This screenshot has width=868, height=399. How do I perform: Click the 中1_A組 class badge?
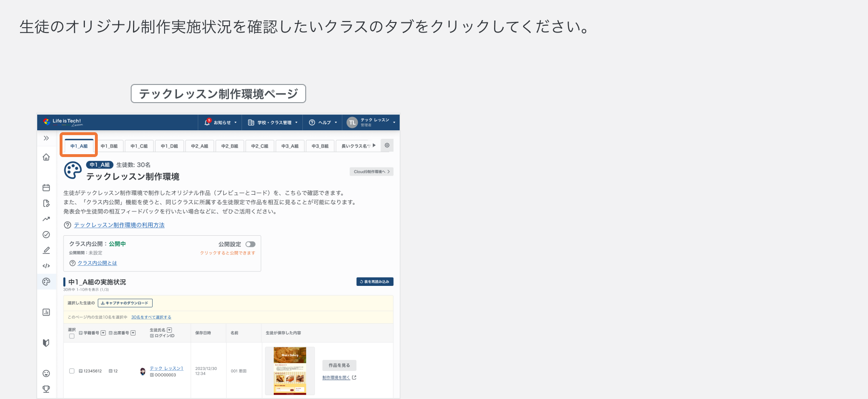100,165
